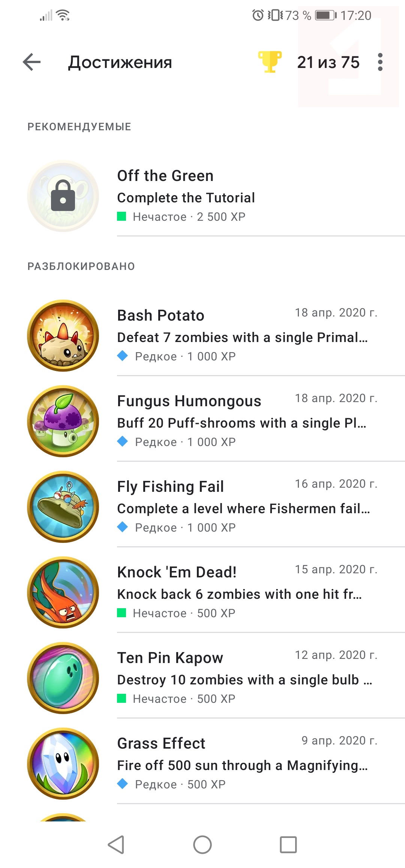Open the locked Off the Green badge
This screenshot has height=868, width=405.
click(x=63, y=196)
